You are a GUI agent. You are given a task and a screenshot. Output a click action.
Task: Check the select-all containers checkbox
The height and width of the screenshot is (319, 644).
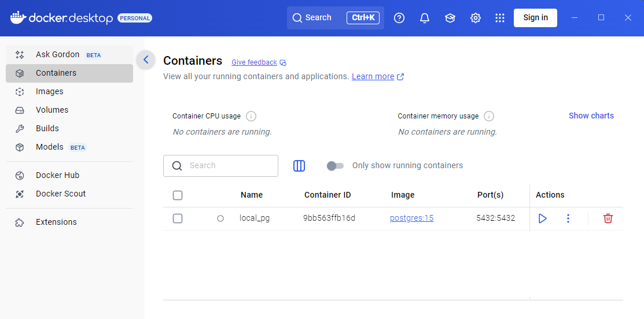point(178,195)
